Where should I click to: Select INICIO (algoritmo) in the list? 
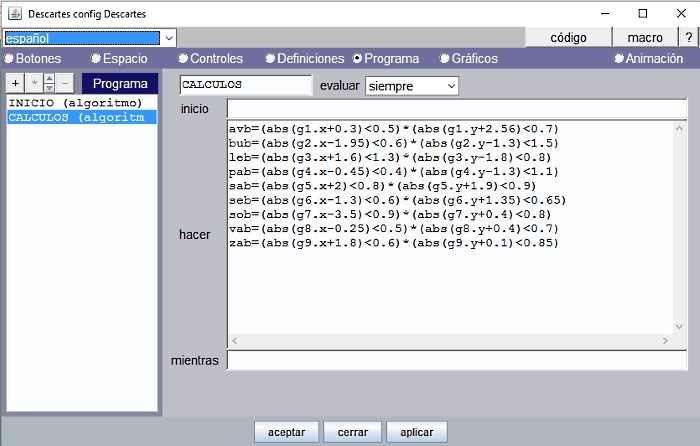tap(82, 103)
